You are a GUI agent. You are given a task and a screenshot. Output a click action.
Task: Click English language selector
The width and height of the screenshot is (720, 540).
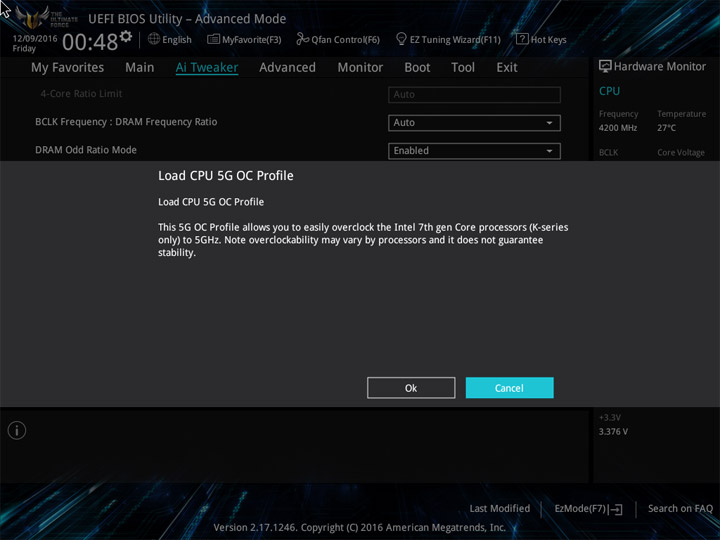pyautogui.click(x=177, y=39)
